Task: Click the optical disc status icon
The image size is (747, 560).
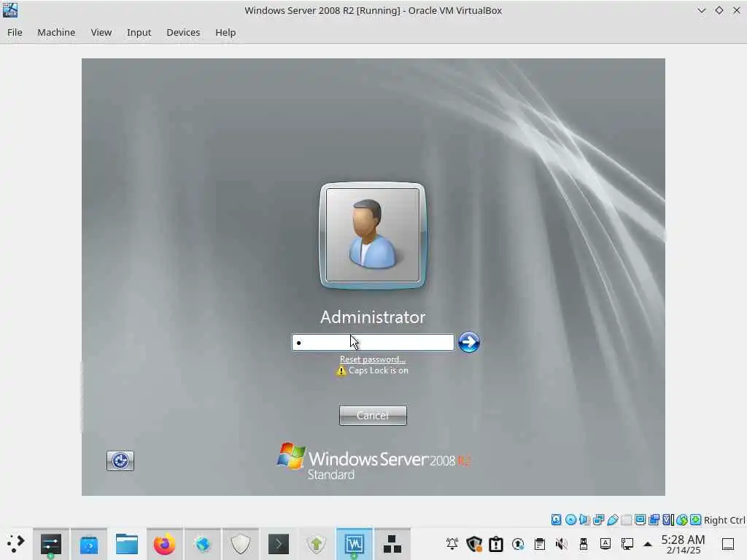Action: pyautogui.click(x=570, y=519)
